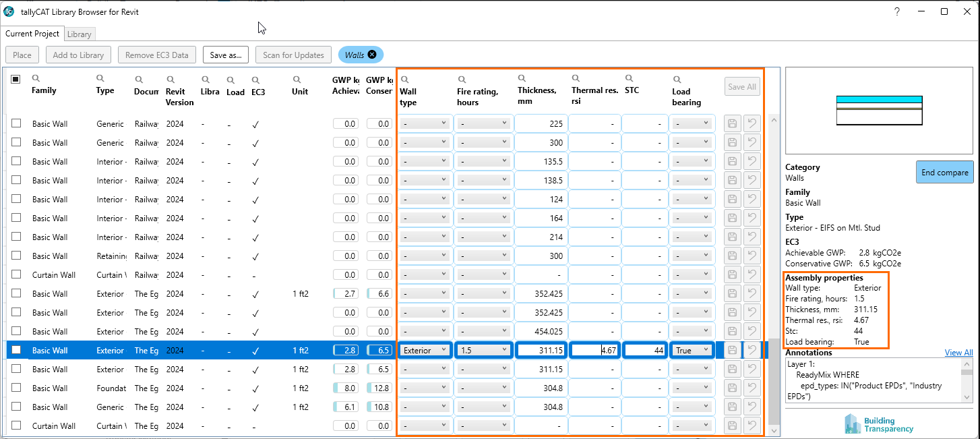Click the End compare button

pos(944,172)
